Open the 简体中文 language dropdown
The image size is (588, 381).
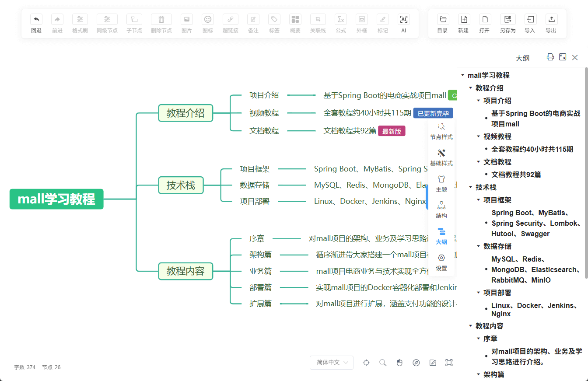tap(332, 363)
